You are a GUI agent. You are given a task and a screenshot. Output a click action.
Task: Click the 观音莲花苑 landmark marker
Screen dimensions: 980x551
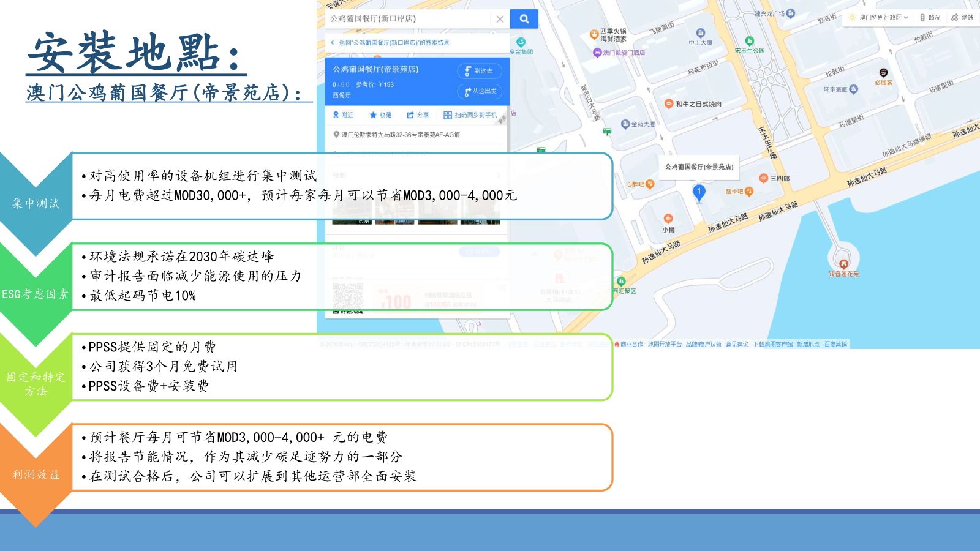pos(844,264)
